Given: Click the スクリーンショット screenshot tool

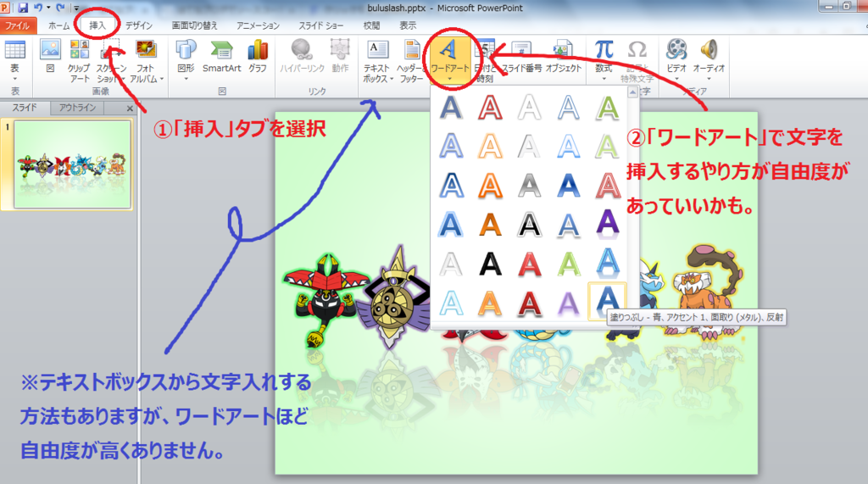Looking at the screenshot, I should 112,61.
